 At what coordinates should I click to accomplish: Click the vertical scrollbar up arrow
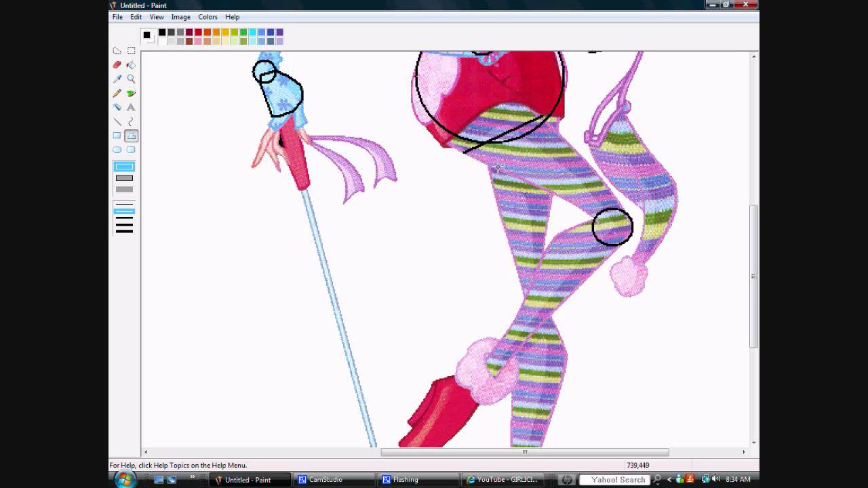tap(753, 56)
